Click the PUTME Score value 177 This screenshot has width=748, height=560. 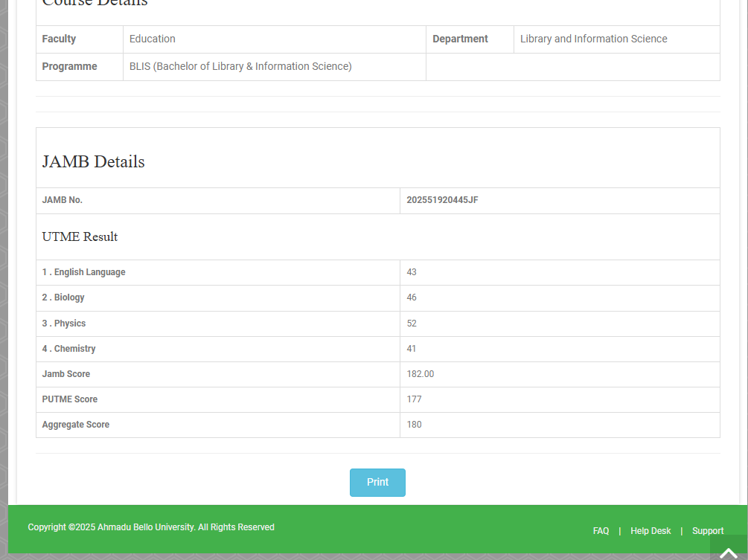(414, 399)
